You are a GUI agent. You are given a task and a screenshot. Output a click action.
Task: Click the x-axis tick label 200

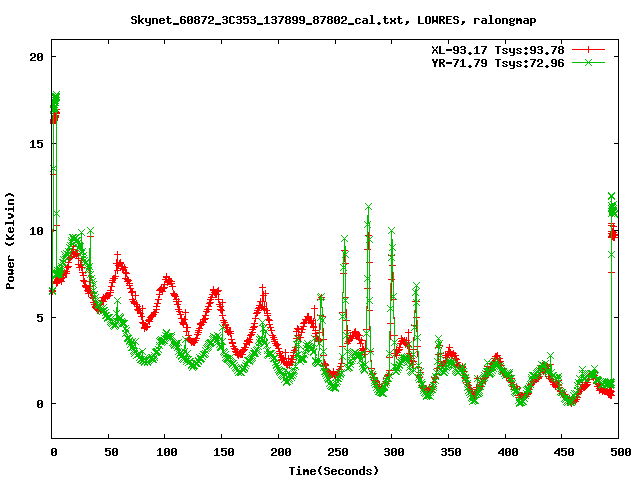(x=280, y=452)
